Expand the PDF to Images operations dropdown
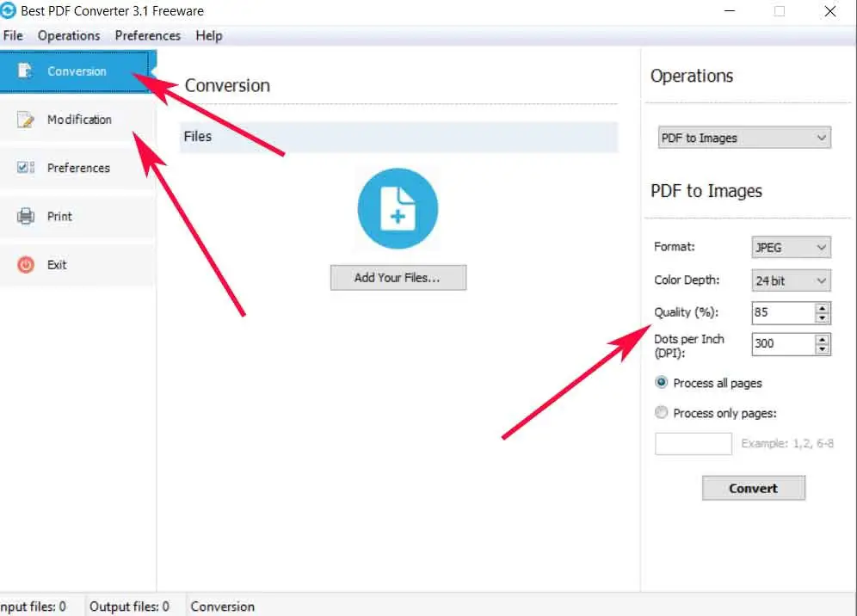 (x=744, y=138)
